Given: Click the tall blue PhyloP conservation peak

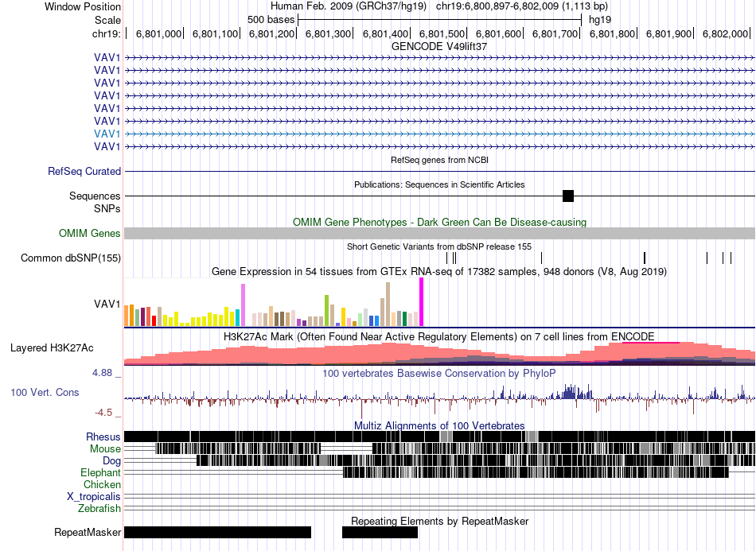Looking at the screenshot, I should (571, 391).
